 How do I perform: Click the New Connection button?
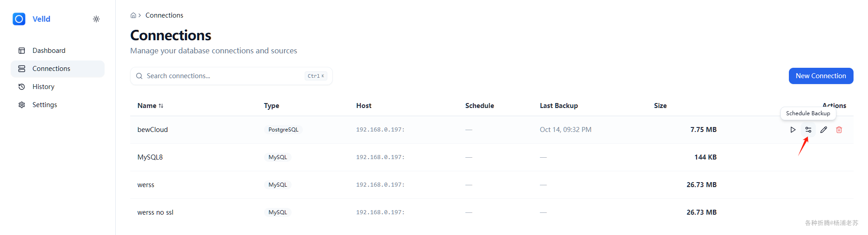tap(821, 76)
